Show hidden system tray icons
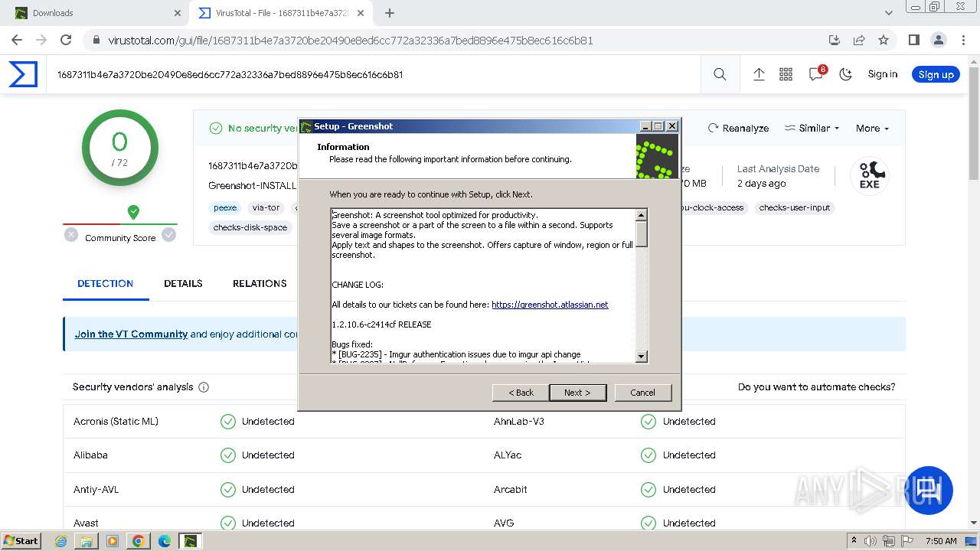980x551 pixels. pyautogui.click(x=854, y=541)
